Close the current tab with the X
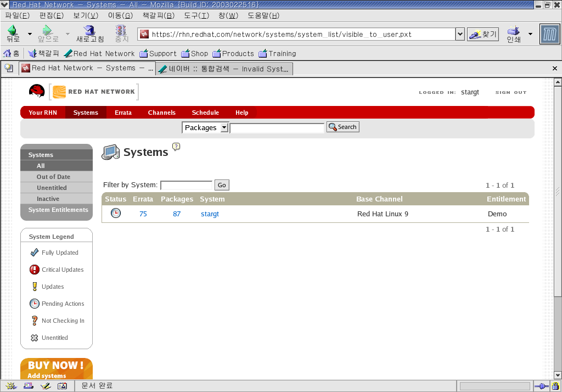 point(554,68)
